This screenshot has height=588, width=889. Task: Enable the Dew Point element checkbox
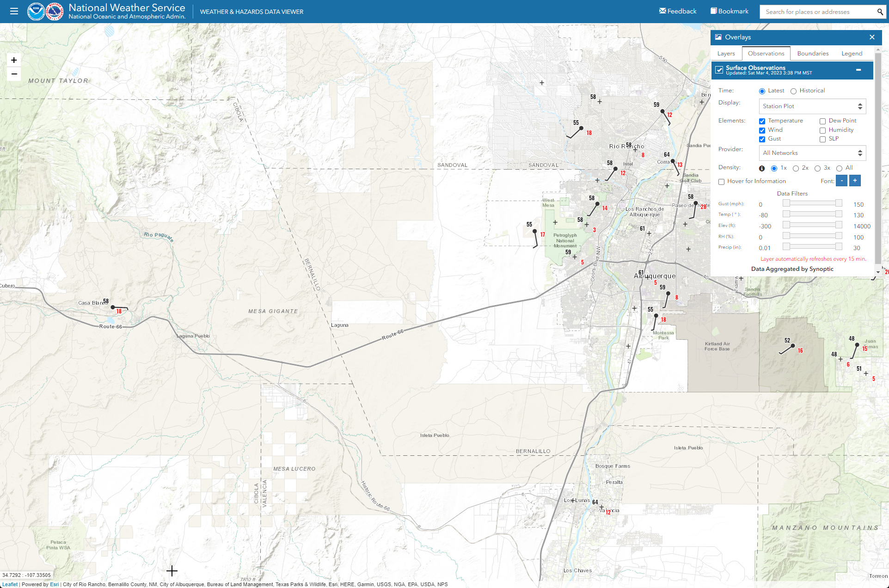[x=822, y=121]
